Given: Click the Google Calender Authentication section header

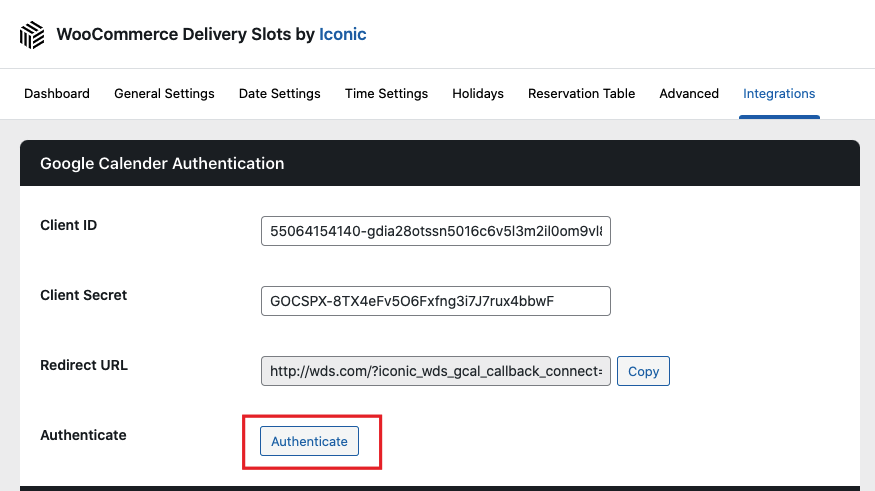Looking at the screenshot, I should click(x=162, y=163).
